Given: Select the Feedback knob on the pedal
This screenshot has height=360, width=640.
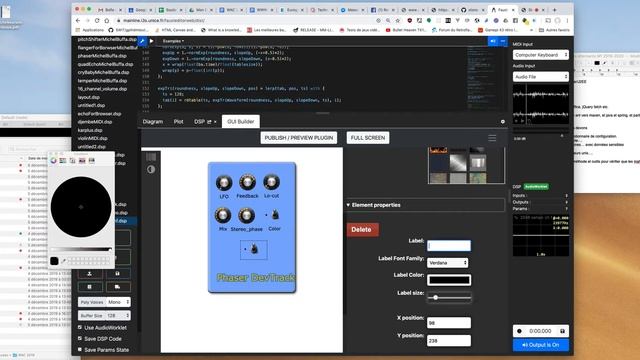Looking at the screenshot, I should (247, 182).
